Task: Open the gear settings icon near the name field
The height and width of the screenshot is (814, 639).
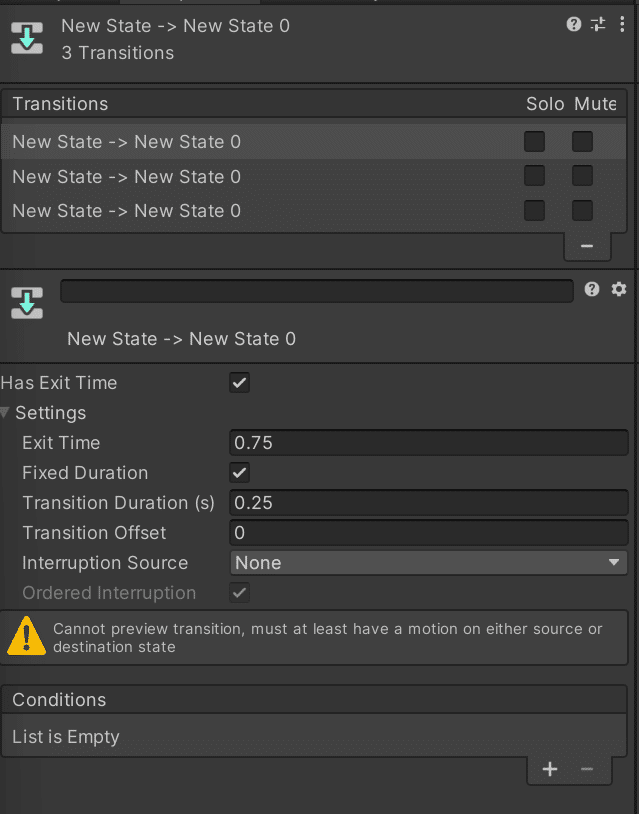Action: tap(619, 288)
